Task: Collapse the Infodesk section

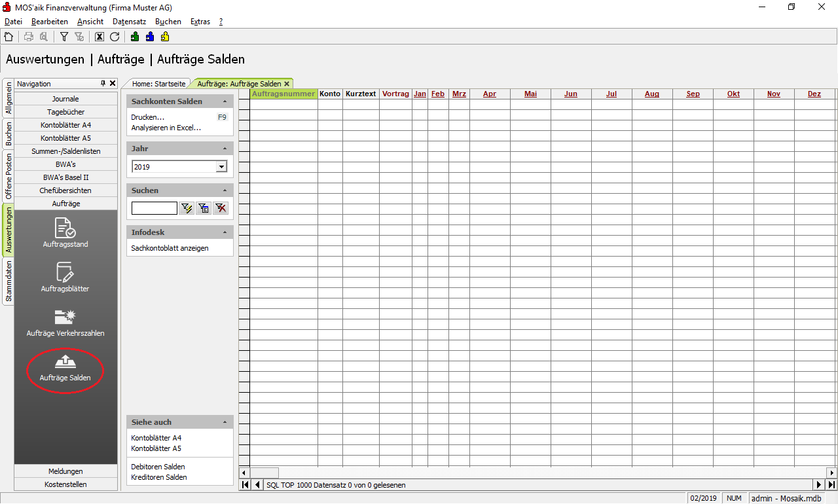Action: pos(225,232)
